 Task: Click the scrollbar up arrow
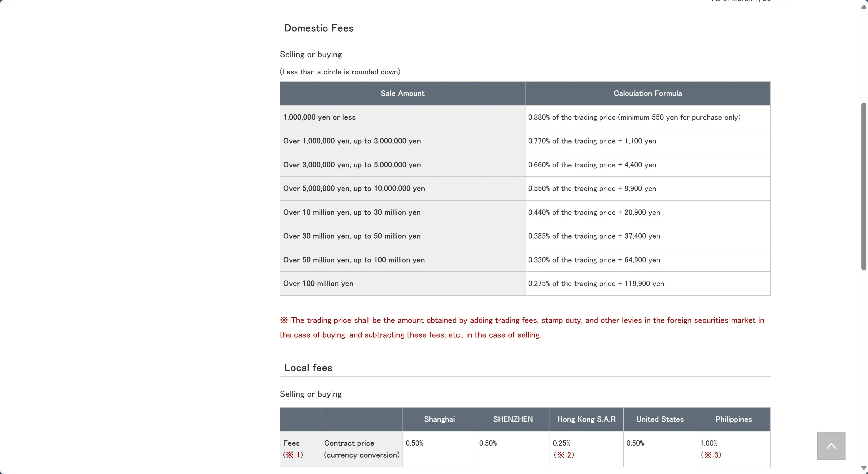pos(864,6)
